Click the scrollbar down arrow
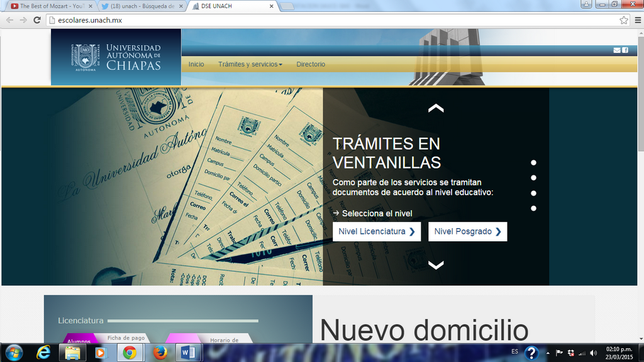 click(x=641, y=339)
